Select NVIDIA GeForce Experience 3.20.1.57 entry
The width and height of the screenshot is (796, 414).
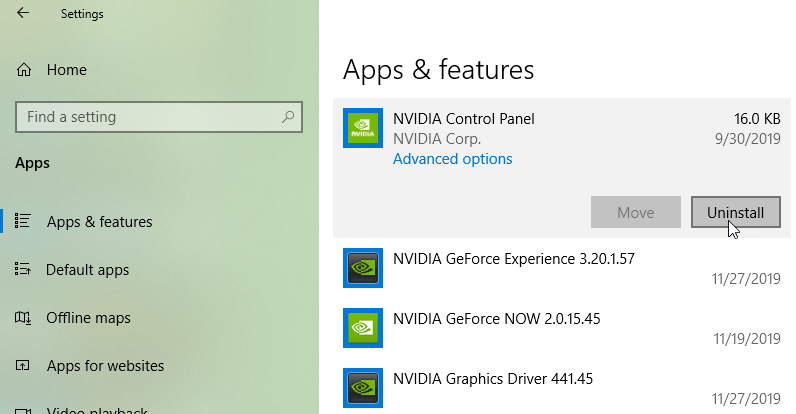coord(514,259)
